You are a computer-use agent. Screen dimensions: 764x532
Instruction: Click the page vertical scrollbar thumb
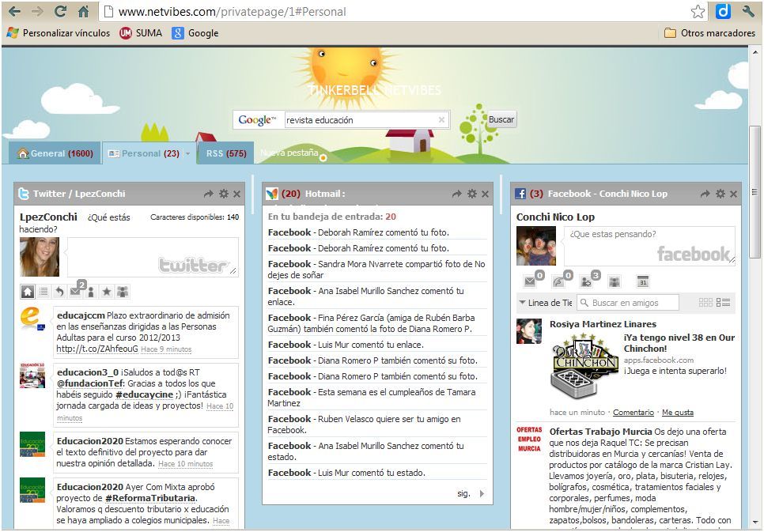pyautogui.click(x=755, y=193)
